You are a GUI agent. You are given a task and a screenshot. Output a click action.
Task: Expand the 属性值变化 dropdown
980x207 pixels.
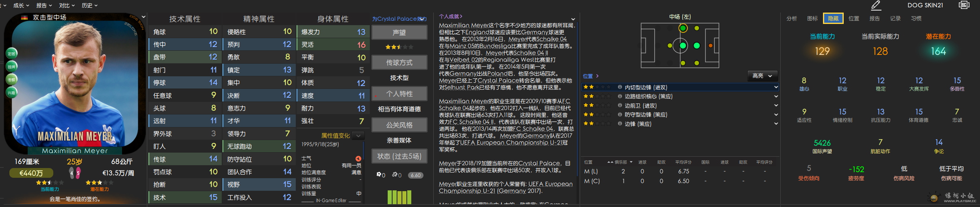pos(358,136)
